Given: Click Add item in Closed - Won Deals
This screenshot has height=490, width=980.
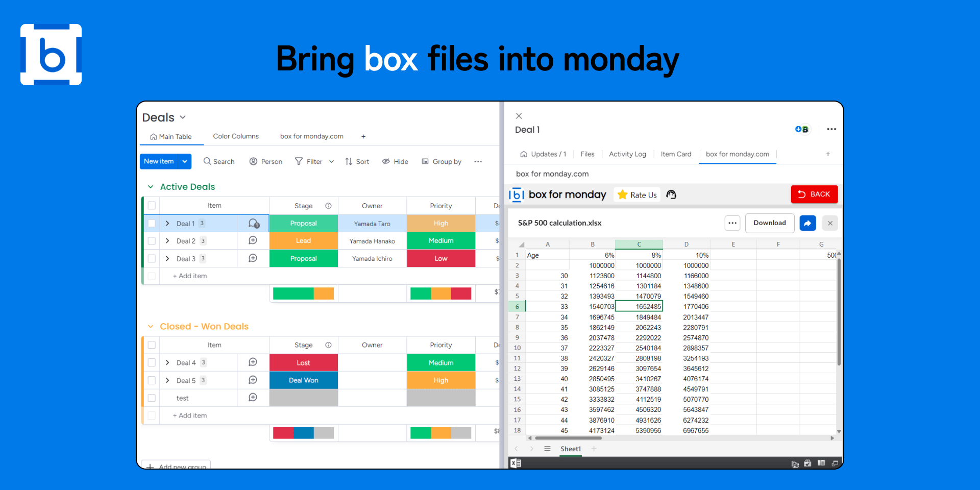Looking at the screenshot, I should point(190,415).
